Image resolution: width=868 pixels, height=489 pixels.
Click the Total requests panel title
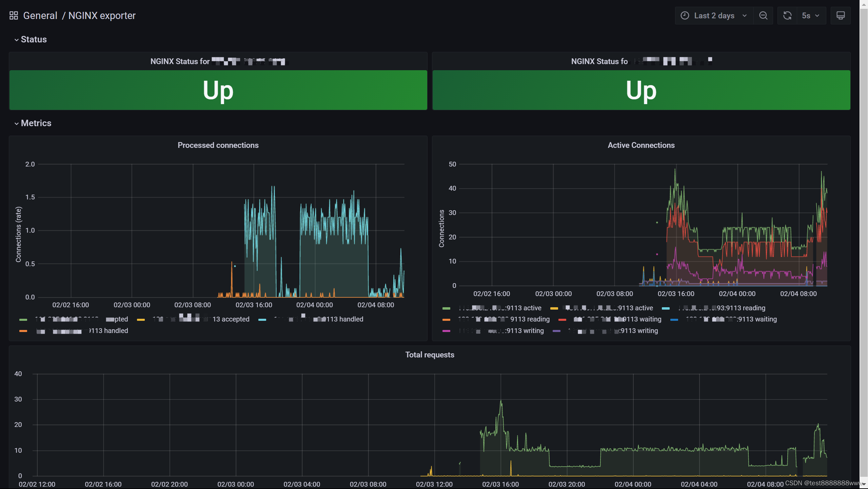tap(430, 355)
